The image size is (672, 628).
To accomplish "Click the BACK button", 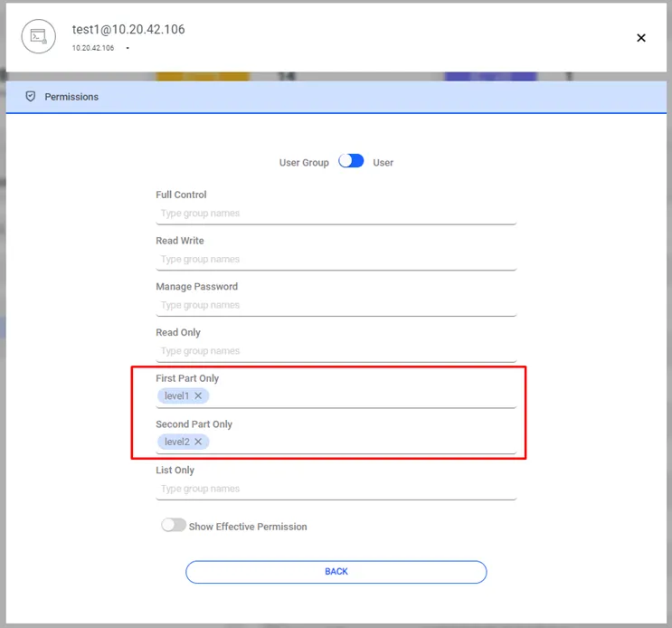I will [x=336, y=572].
